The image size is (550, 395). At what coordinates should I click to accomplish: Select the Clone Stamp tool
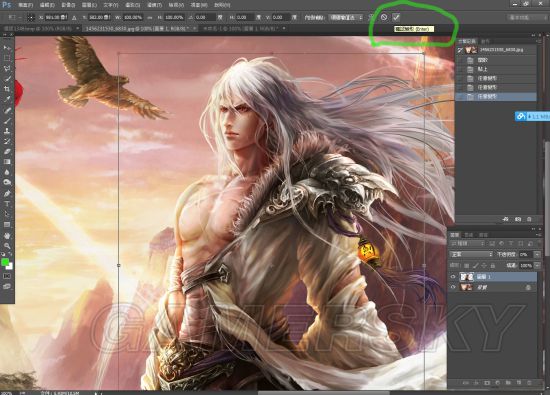pos(7,131)
